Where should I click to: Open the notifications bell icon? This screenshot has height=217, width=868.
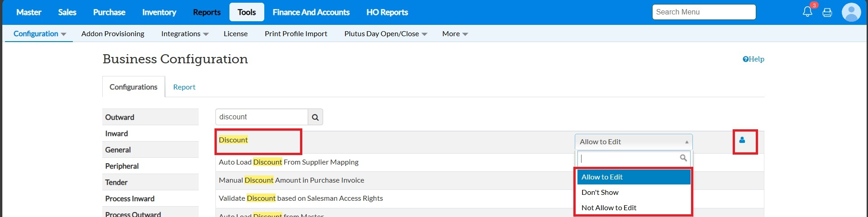807,12
